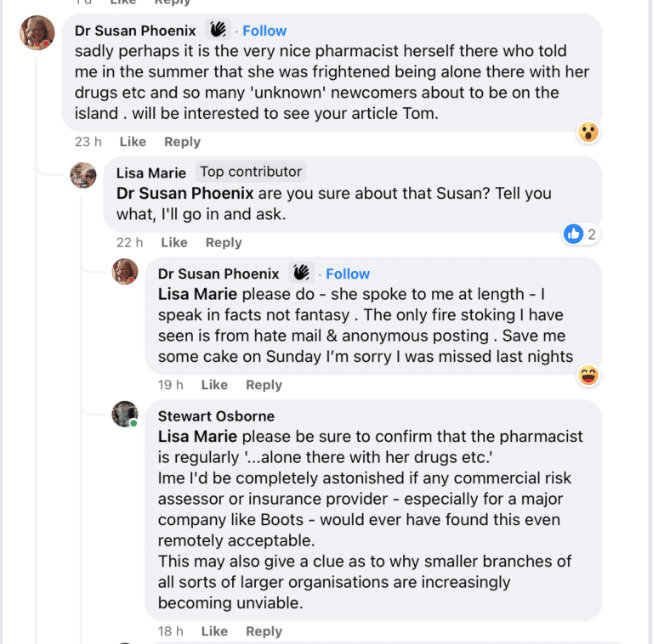Click the waving hand badge on top comment
Viewport: 653px width, 644px height.
(219, 30)
